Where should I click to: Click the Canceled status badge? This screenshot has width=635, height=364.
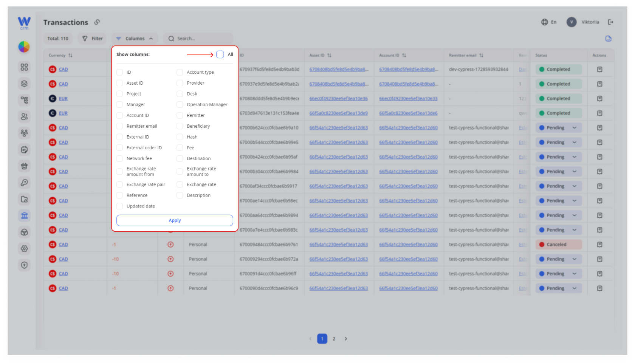point(559,245)
